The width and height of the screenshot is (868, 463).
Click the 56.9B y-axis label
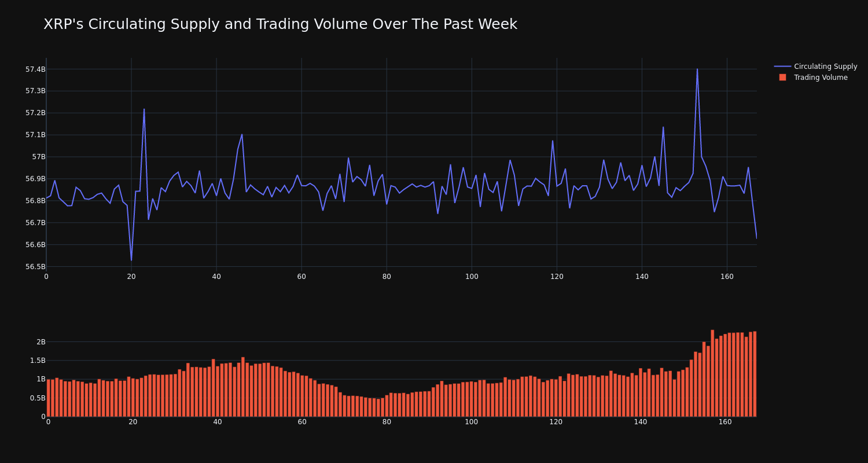(35, 179)
